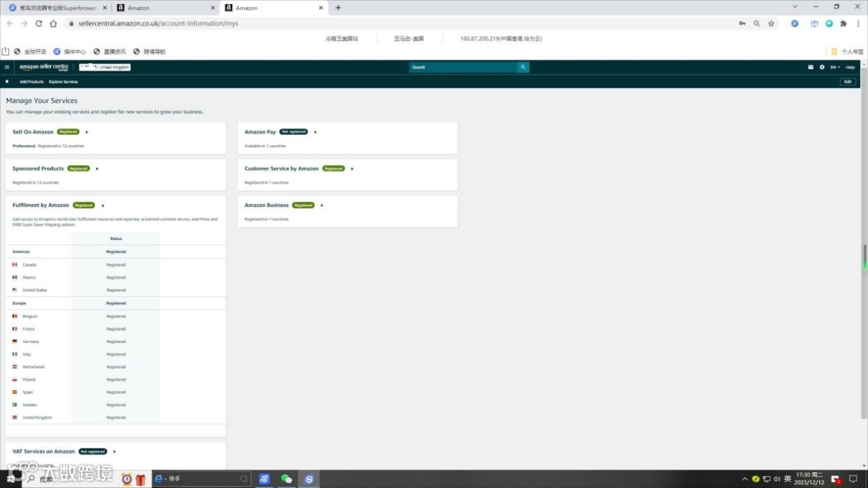The height and width of the screenshot is (488, 868).
Task: Expand the Amazon Pay service
Action: tap(315, 132)
